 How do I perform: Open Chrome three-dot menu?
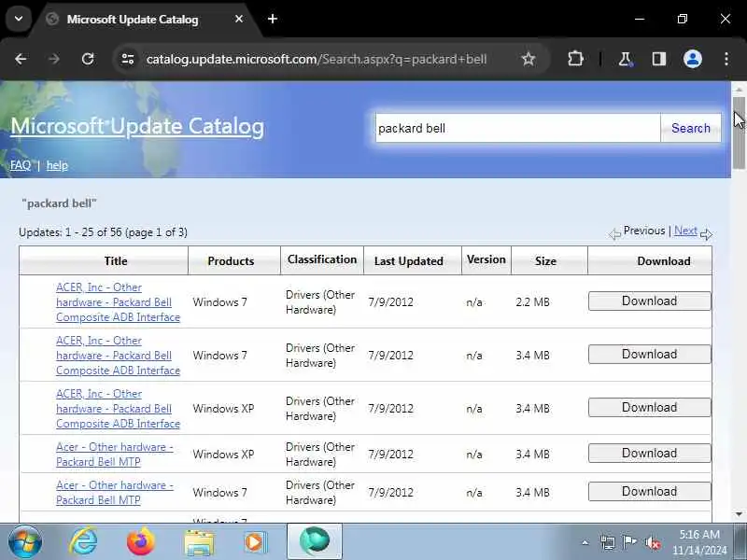pyautogui.click(x=726, y=59)
